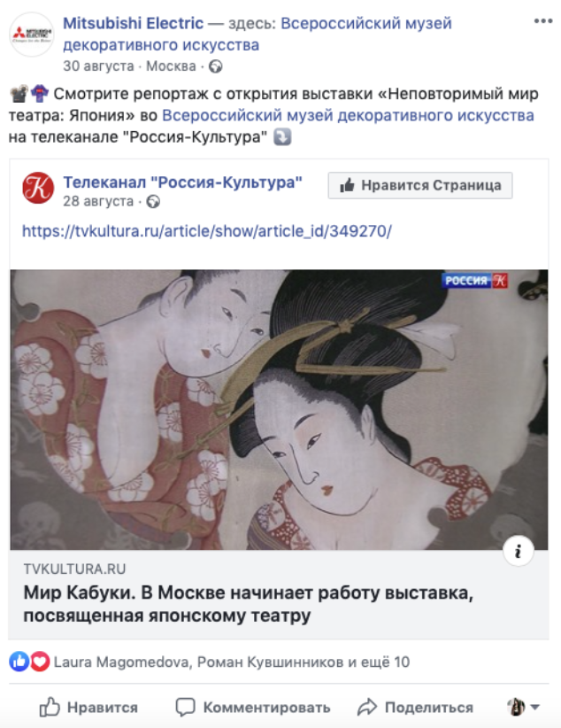This screenshot has height=728, width=561.
Task: View reactions from Laura Magomedova and others
Action: [x=232, y=662]
